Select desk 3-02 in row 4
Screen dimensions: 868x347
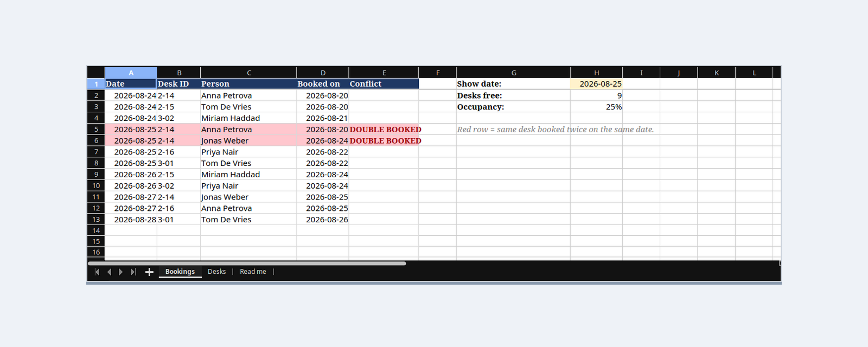(x=179, y=118)
